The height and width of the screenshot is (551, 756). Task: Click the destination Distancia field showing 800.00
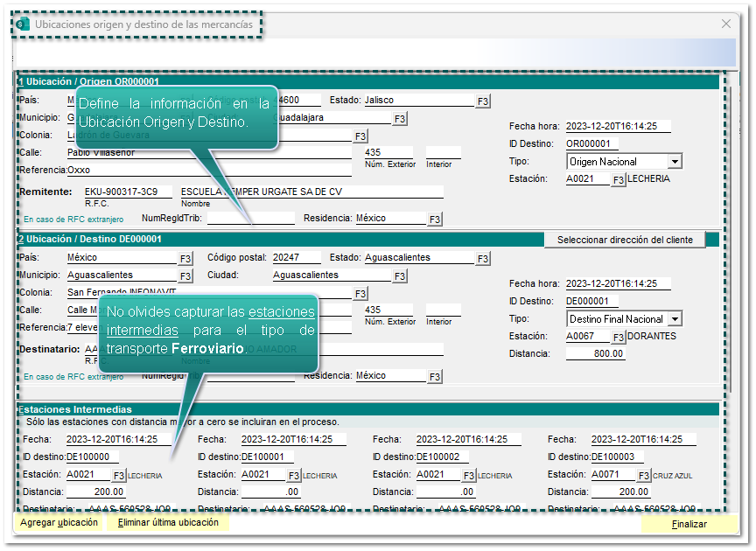595,354
